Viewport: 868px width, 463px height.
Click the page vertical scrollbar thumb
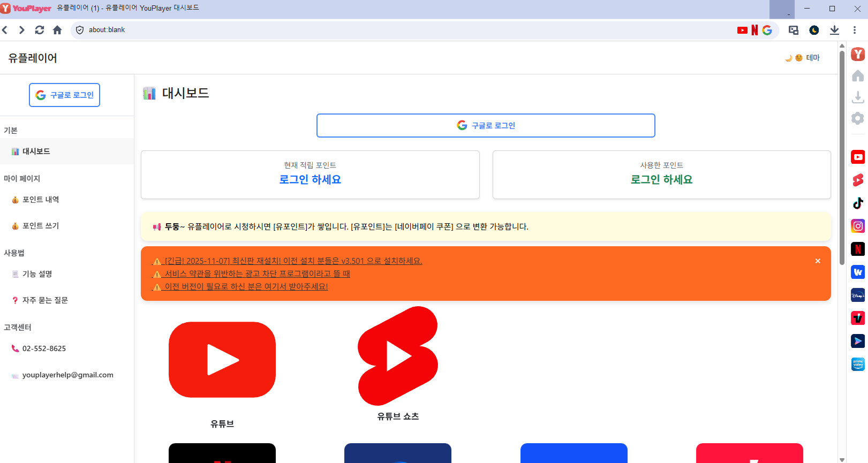[842, 157]
